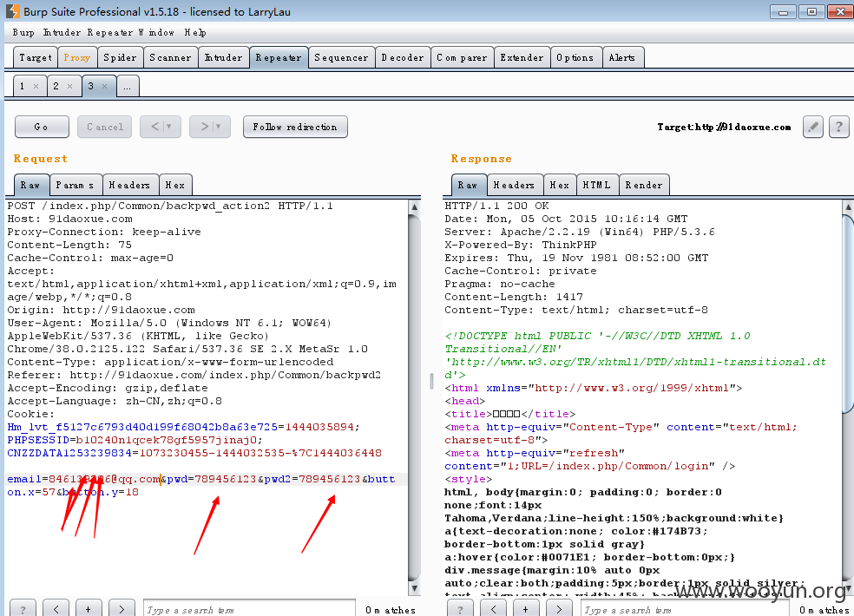Click the plus button in request search bar
The height and width of the screenshot is (616, 854).
click(89, 609)
